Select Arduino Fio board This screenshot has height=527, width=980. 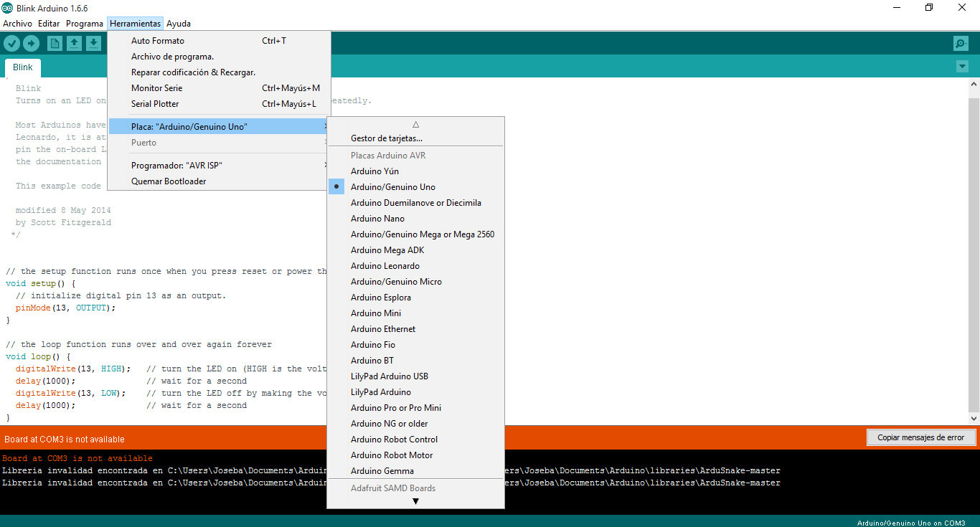tap(415, 345)
